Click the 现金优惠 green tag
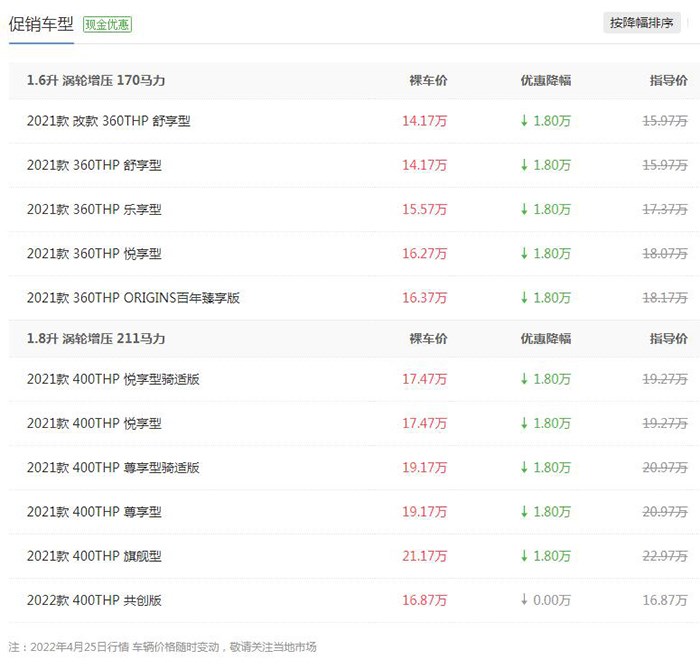This screenshot has height=669, width=700. [107, 24]
